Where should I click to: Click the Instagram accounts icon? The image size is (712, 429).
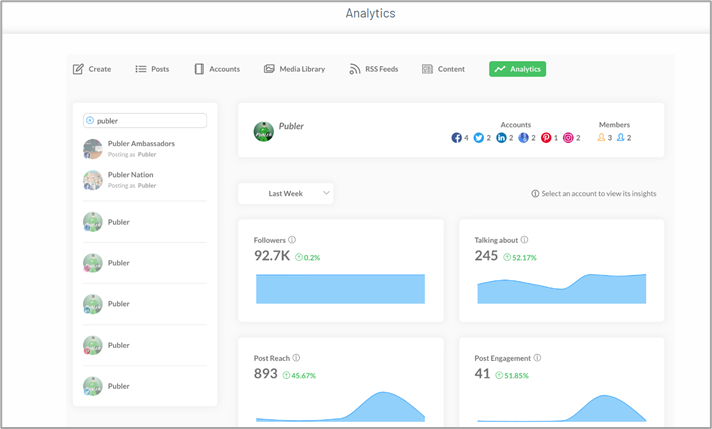(x=568, y=138)
